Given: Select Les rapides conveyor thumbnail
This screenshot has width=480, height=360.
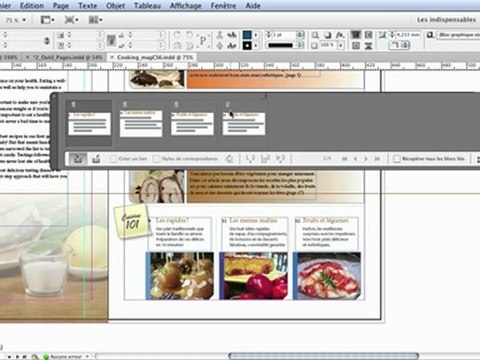Looking at the screenshot, I should [89, 123].
